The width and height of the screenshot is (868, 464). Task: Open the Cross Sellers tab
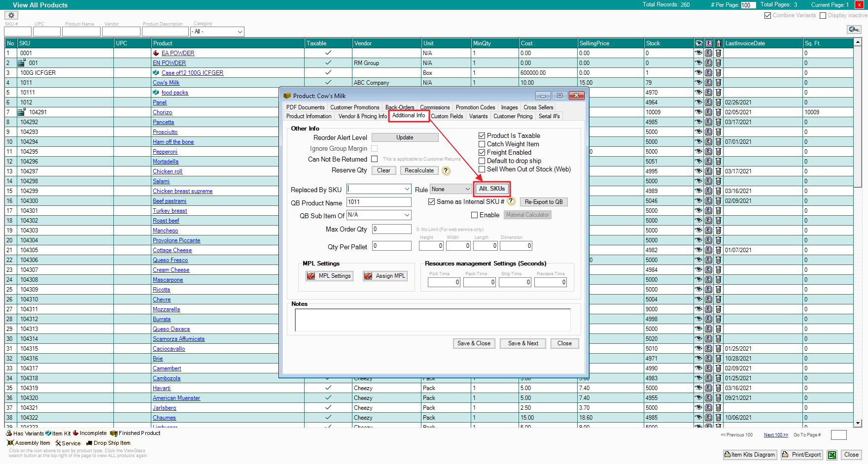(538, 107)
